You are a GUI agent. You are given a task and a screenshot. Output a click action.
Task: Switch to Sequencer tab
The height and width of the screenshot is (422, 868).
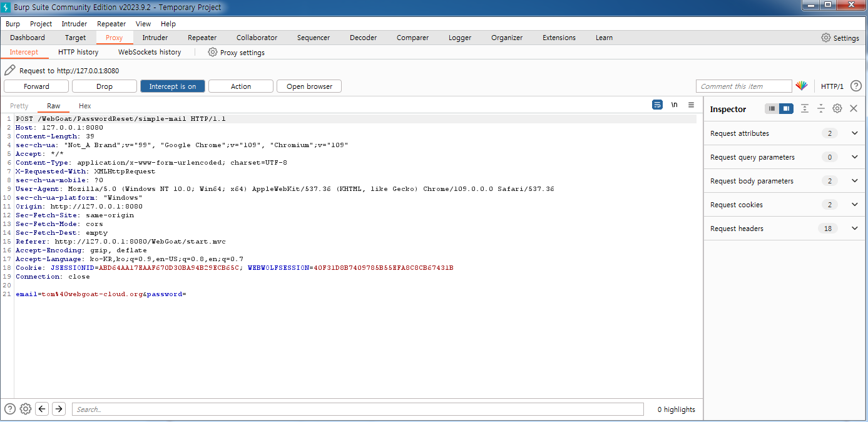click(x=314, y=38)
